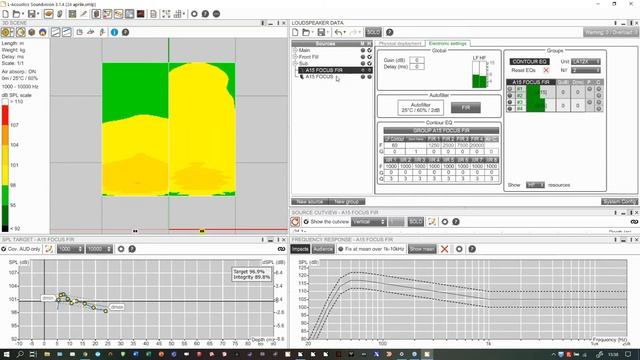Click the blue info icon in 3D Scene
This screenshot has width=640, height=360.
[x=114, y=32]
